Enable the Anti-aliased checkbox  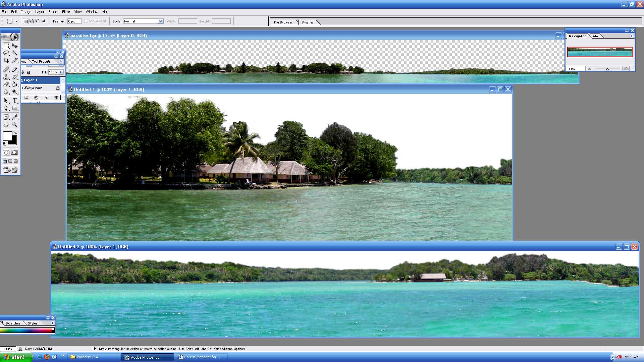(x=86, y=21)
